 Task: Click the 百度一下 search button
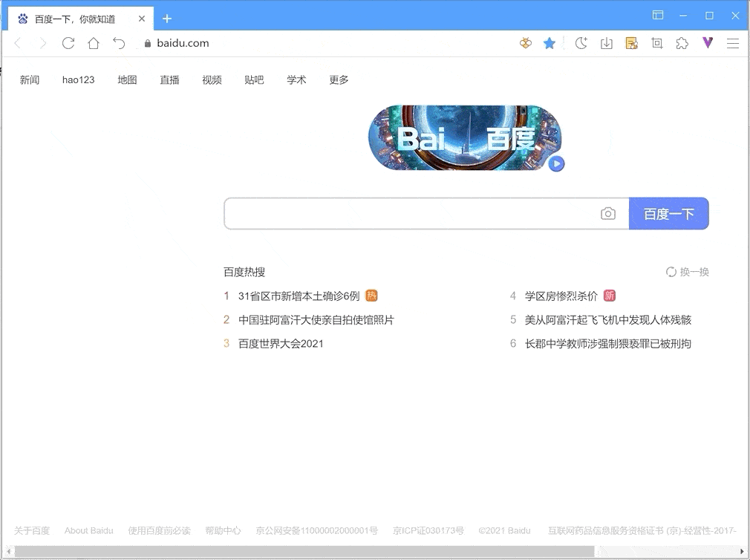coord(668,213)
